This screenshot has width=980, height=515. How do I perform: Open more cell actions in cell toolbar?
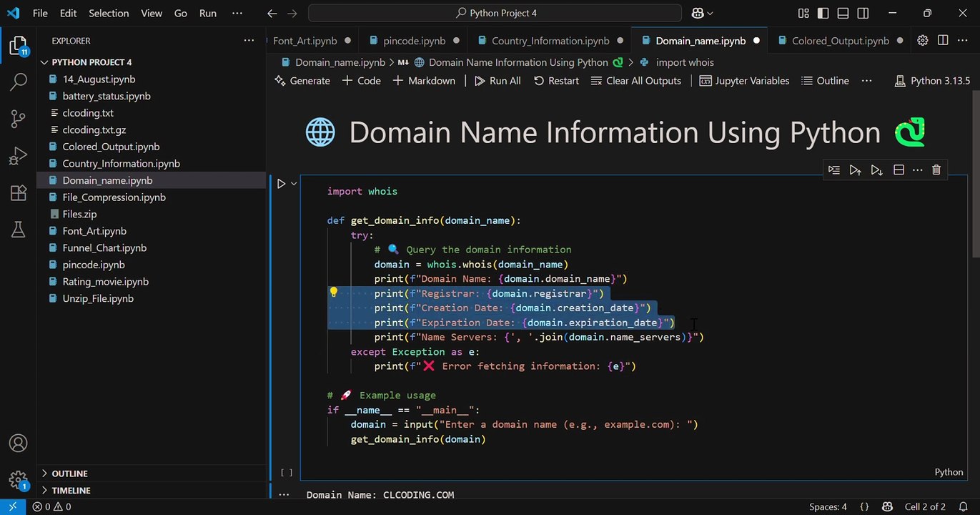[x=917, y=170]
